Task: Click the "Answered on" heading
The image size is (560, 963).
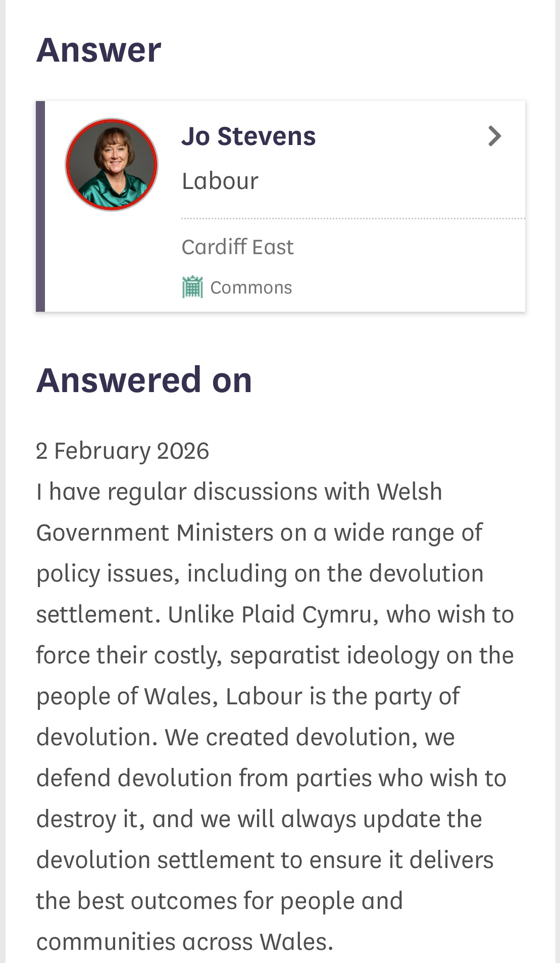Action: click(x=144, y=380)
